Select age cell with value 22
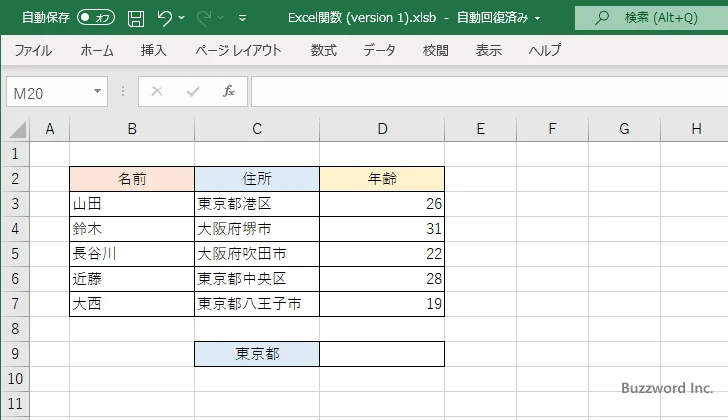This screenshot has width=728, height=420. 382,254
